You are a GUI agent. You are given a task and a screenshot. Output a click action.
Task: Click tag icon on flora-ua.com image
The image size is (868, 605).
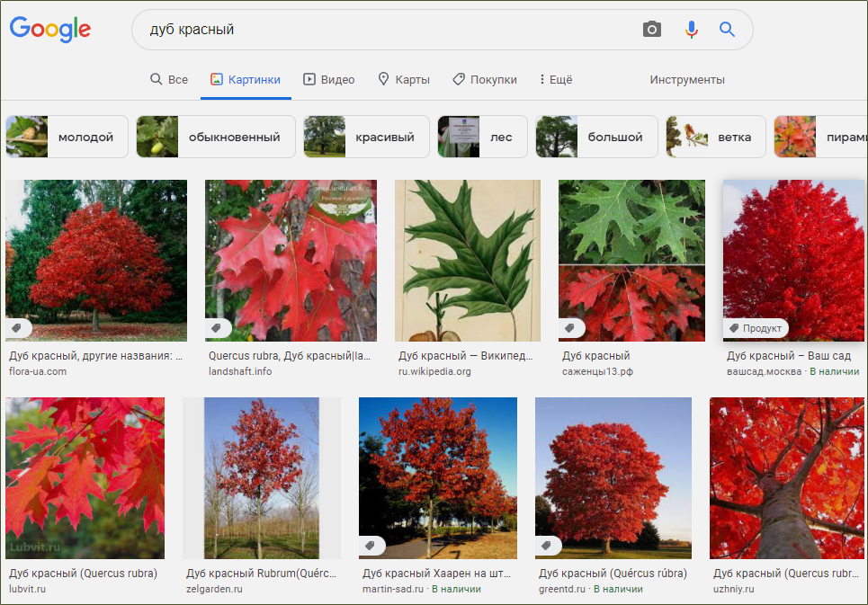(x=18, y=328)
